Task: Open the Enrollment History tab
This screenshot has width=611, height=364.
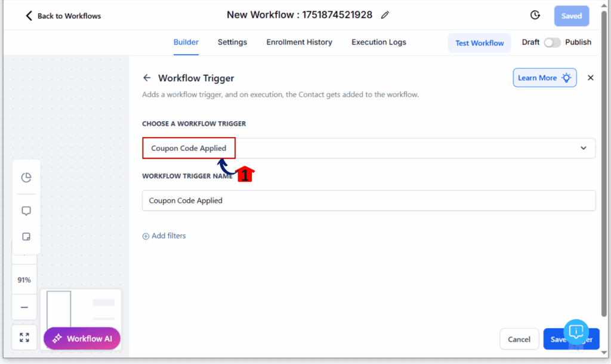Action: (x=300, y=42)
